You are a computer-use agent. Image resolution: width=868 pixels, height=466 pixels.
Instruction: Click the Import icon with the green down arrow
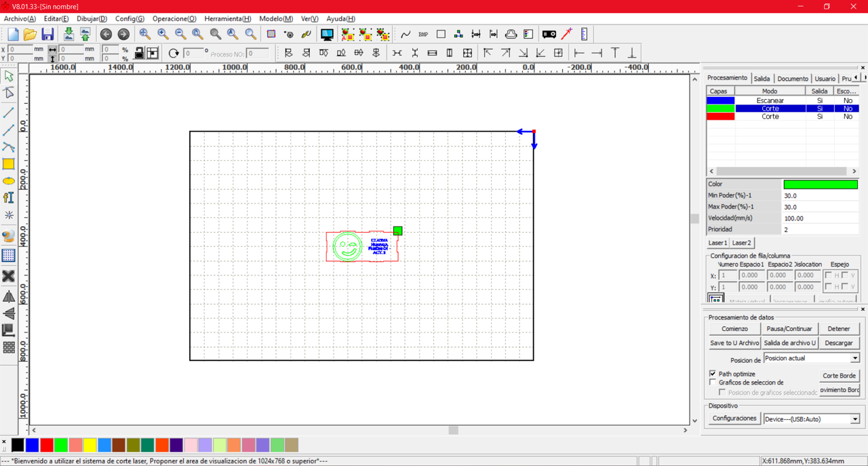[x=68, y=34]
